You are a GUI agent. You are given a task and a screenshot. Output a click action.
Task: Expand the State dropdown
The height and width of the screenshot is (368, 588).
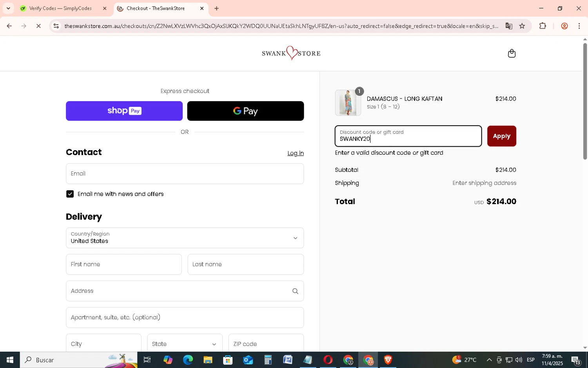pos(185,344)
